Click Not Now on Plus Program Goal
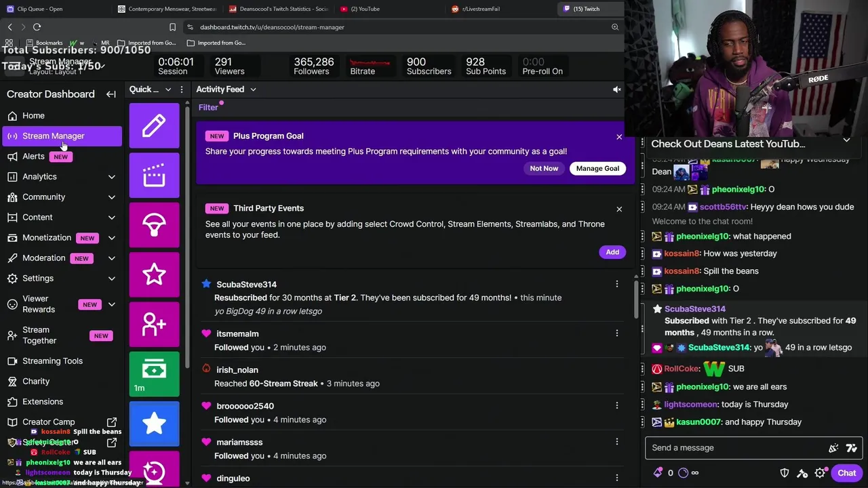This screenshot has width=868, height=488. tap(544, 168)
